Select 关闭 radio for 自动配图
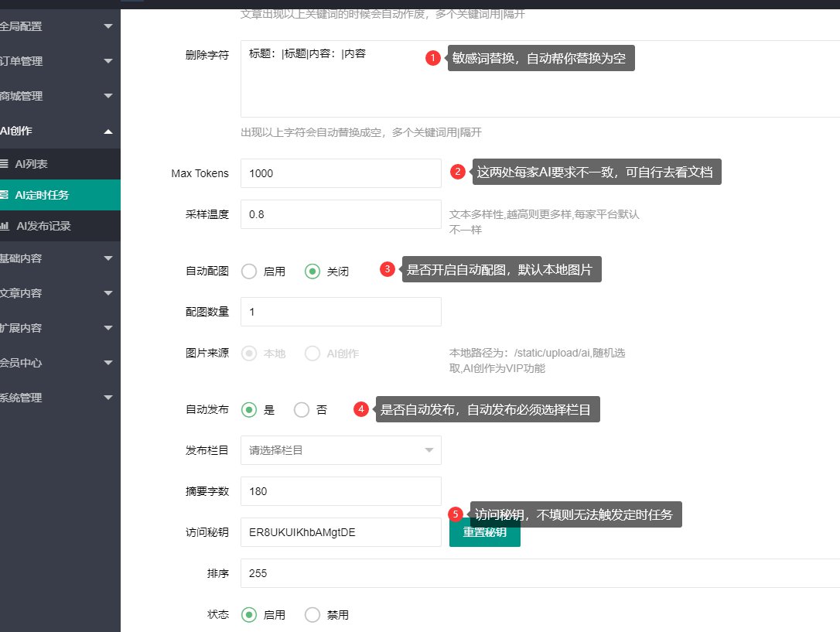840x632 pixels. (312, 272)
